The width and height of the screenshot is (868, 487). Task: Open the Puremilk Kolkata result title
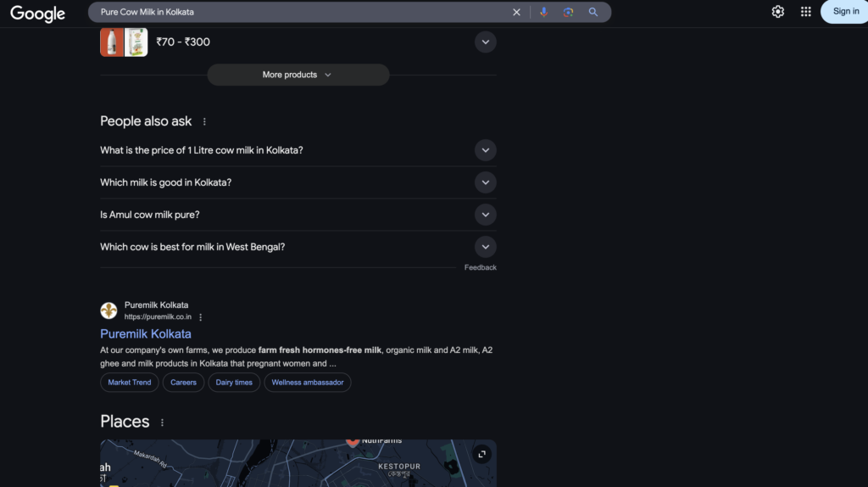(146, 333)
